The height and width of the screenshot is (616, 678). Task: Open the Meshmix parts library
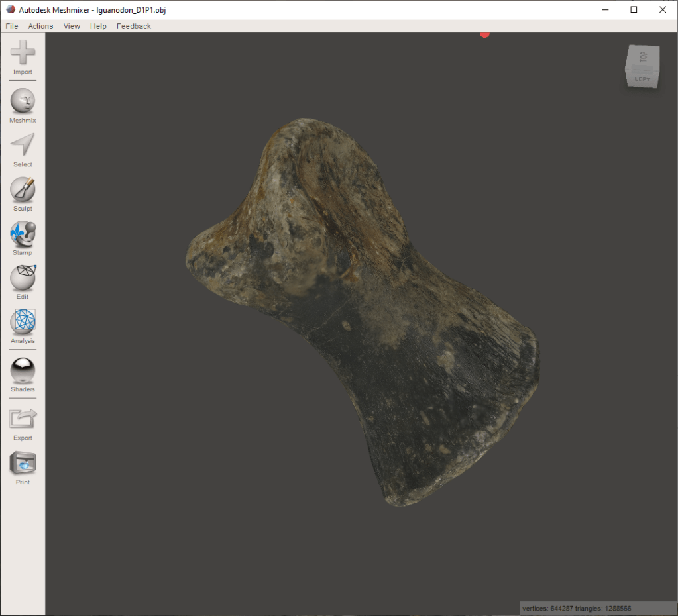[x=23, y=101]
